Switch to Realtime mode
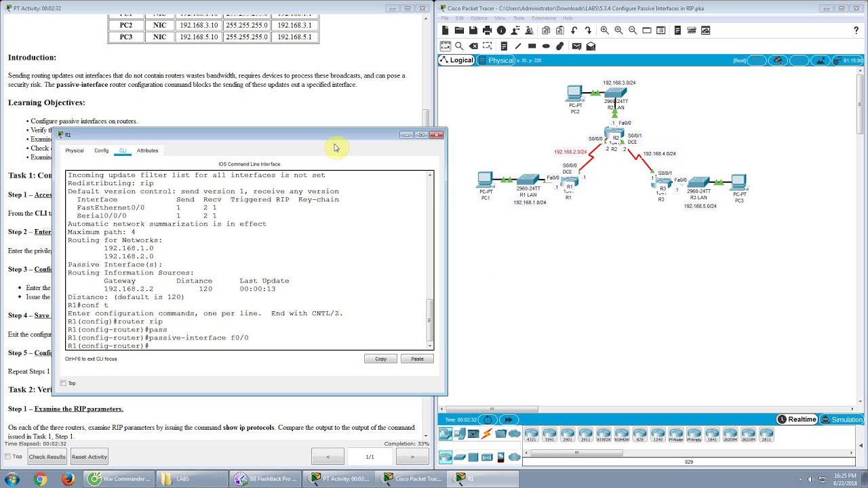The image size is (868, 488). coord(797,420)
